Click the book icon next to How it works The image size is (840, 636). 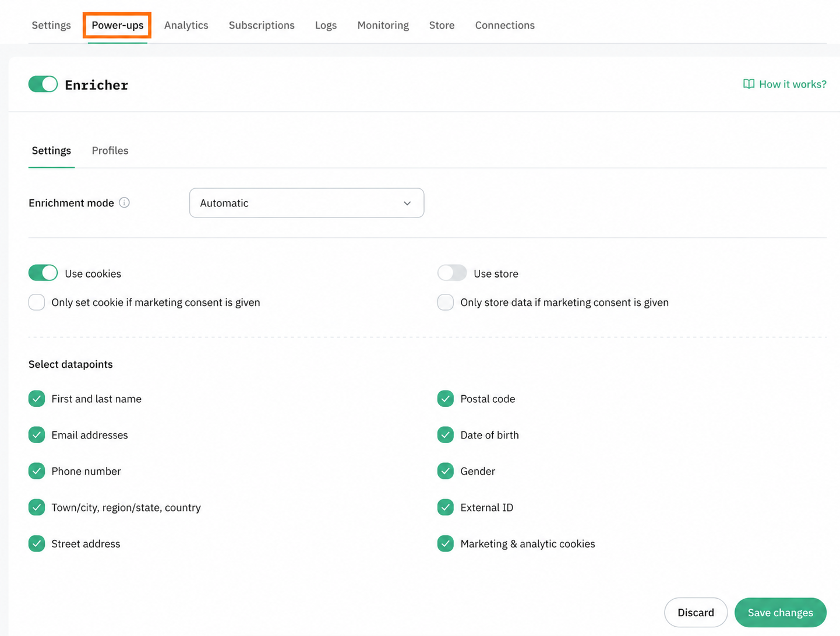point(749,84)
